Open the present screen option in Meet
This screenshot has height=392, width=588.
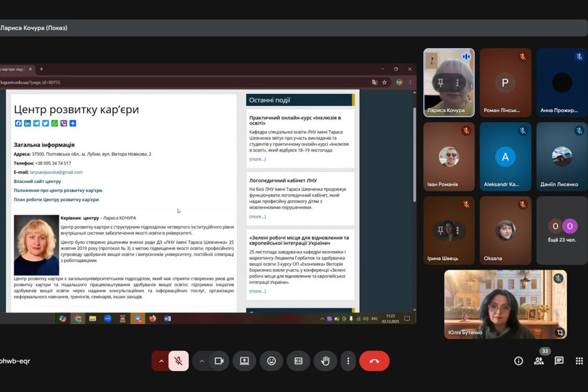click(x=244, y=361)
